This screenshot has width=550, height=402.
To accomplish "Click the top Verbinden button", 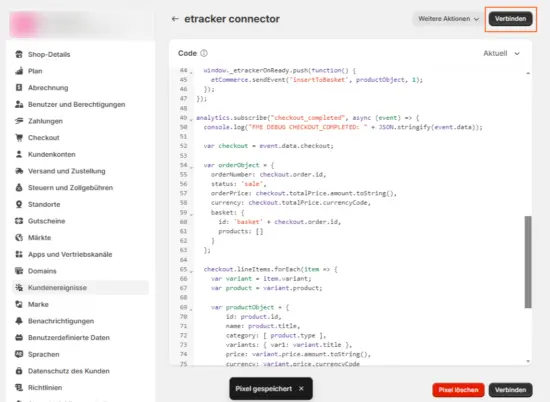I will (510, 19).
